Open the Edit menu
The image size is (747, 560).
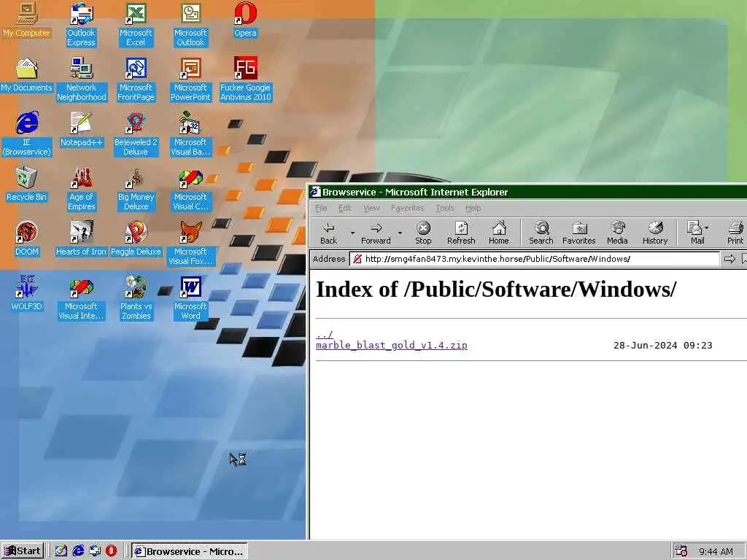(345, 208)
